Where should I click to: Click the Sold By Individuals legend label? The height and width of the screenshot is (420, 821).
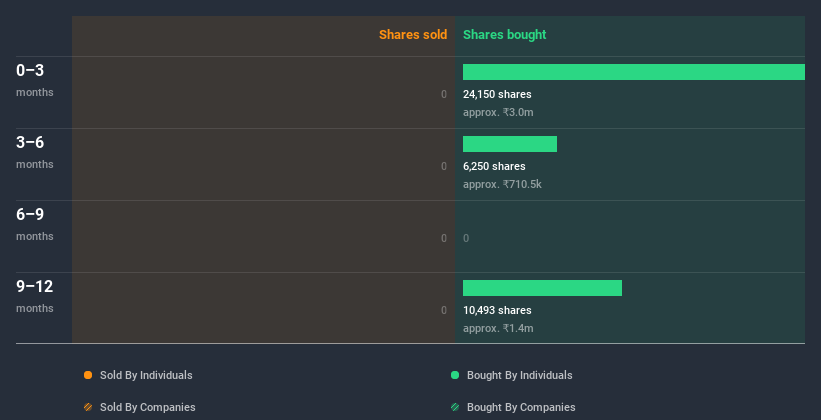146,375
